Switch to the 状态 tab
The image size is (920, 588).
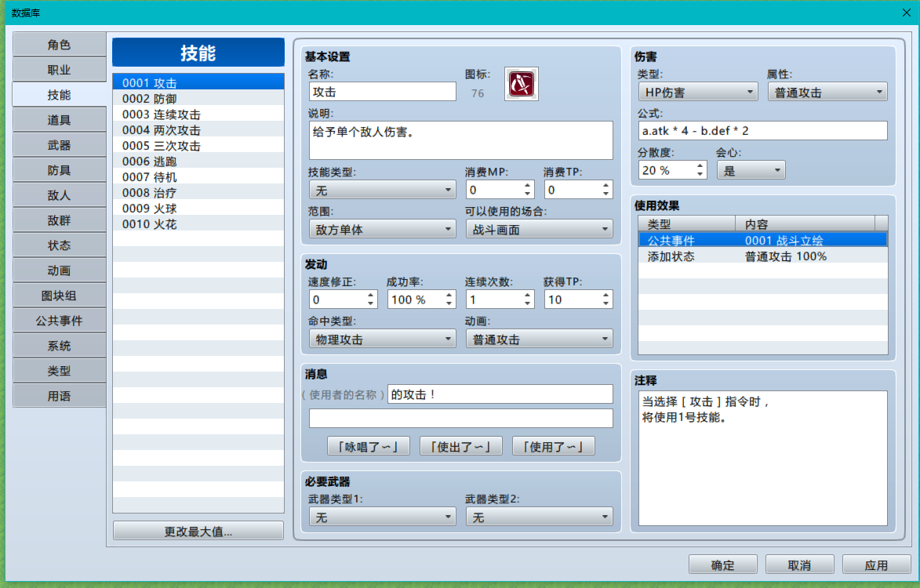60,245
